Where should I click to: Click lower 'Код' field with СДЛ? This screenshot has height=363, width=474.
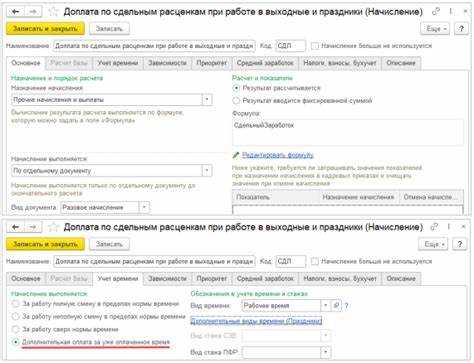[291, 261]
